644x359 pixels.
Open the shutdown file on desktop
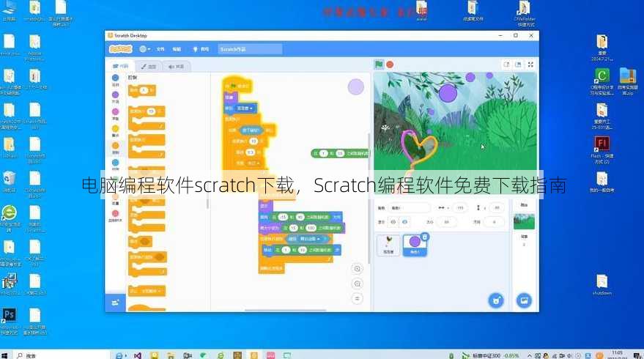(x=602, y=285)
